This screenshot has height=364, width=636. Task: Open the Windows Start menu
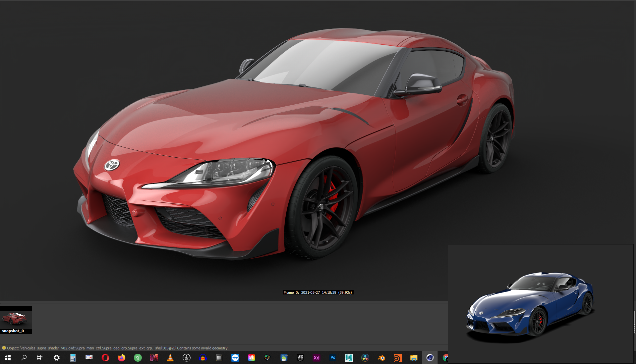tap(8, 358)
